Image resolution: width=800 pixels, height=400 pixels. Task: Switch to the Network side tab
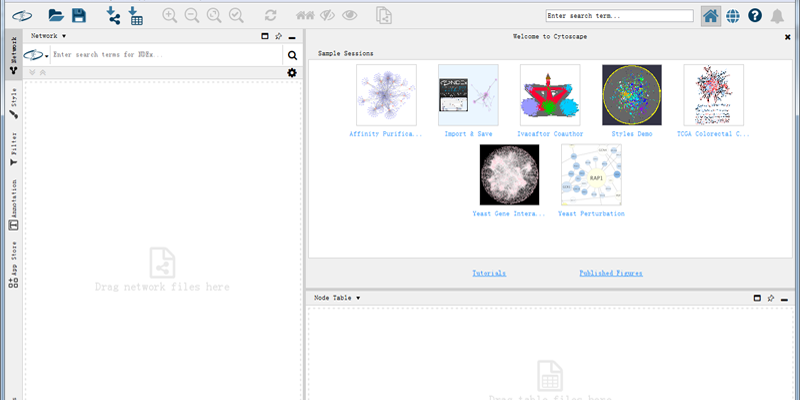coord(14,54)
